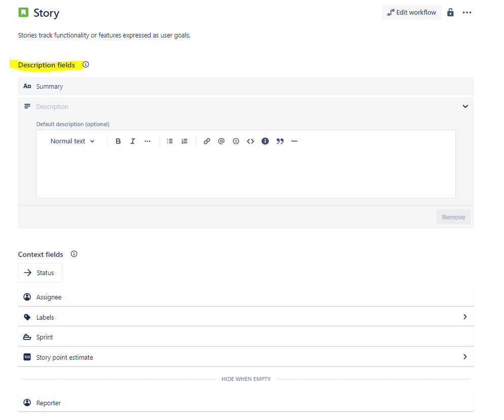Toggle bold formatting in description editor
The width and height of the screenshot is (504, 420).
point(118,141)
